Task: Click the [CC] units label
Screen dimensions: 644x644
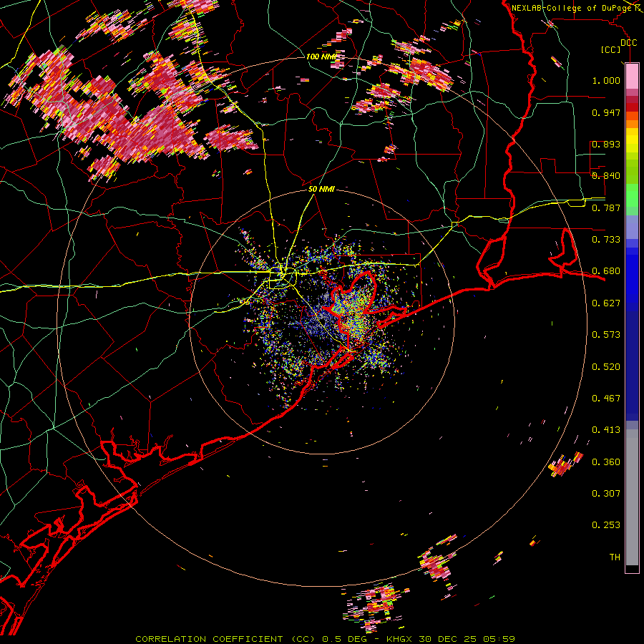Action: (611, 49)
